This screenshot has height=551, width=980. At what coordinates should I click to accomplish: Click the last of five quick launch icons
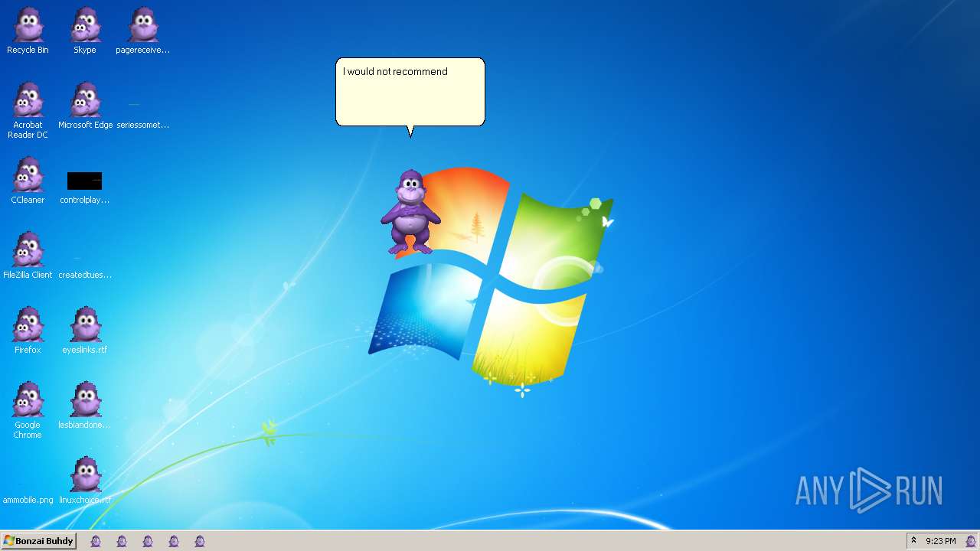coord(200,541)
